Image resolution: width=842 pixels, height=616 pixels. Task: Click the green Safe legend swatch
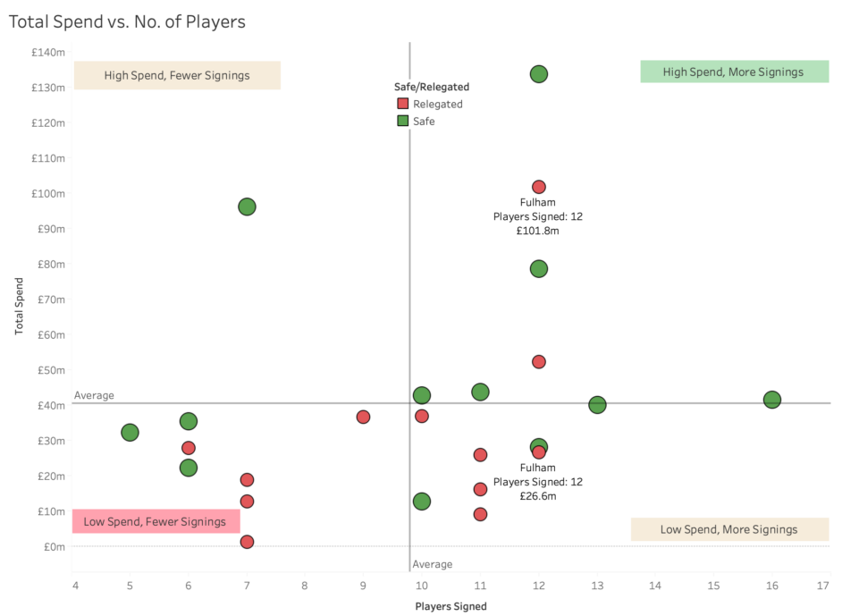(403, 121)
